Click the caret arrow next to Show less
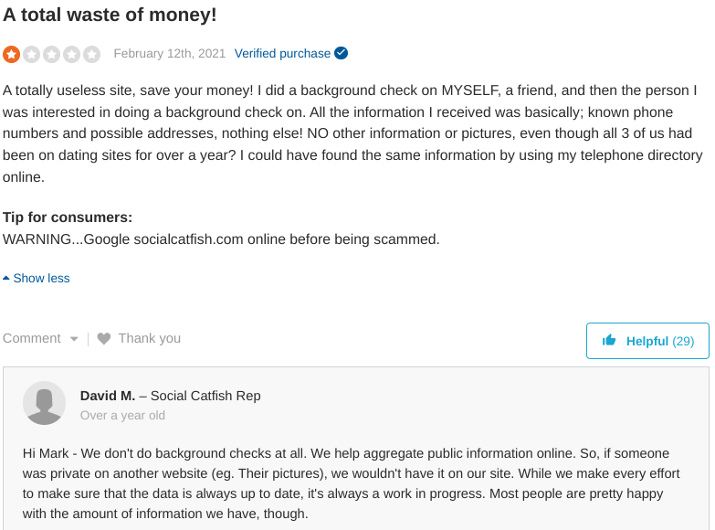Screen dimensions: 715x530 coord(6,278)
